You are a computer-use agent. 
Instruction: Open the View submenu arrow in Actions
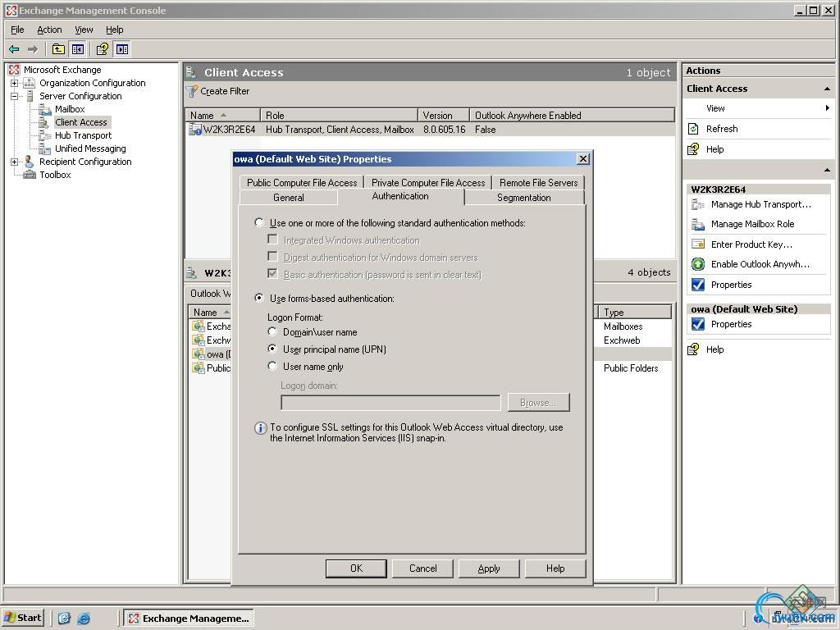828,108
